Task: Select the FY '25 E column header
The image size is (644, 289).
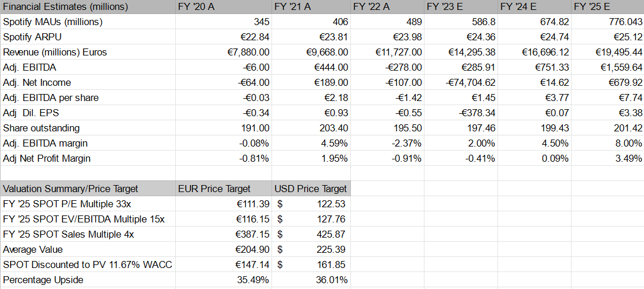Action: tap(607, 6)
